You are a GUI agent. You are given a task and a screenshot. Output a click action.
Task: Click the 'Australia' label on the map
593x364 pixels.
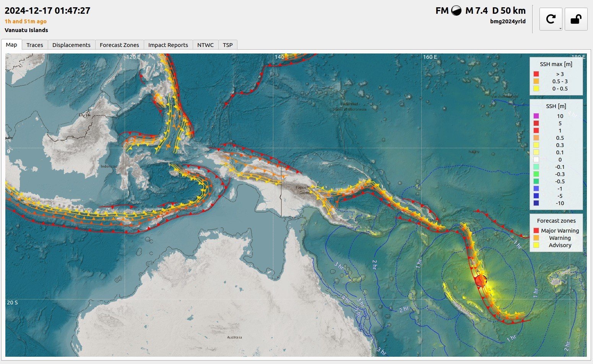[x=234, y=337]
